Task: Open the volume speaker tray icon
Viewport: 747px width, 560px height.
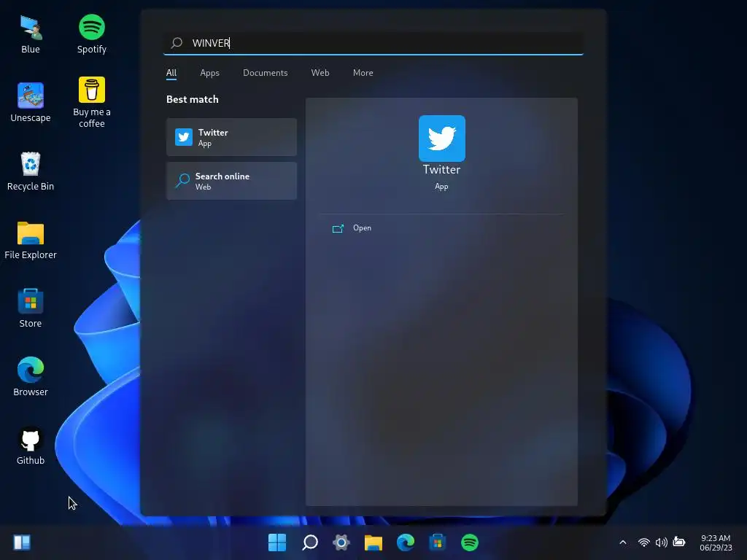Action: pos(661,542)
